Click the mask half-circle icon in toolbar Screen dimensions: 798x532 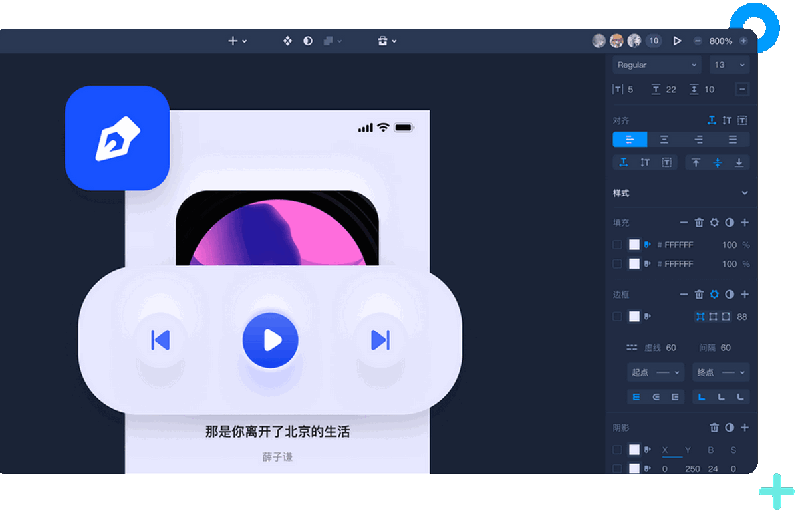pyautogui.click(x=307, y=41)
